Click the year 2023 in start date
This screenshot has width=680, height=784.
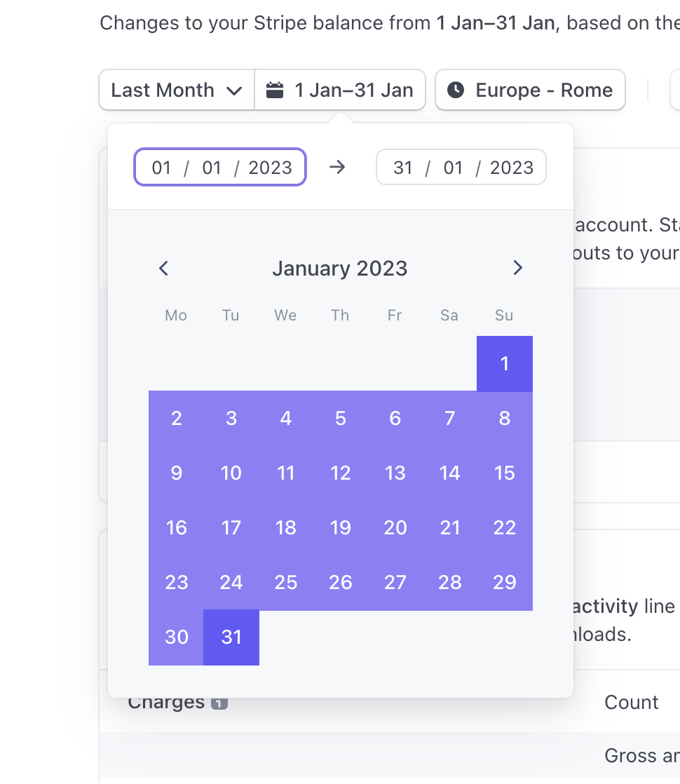click(x=270, y=168)
